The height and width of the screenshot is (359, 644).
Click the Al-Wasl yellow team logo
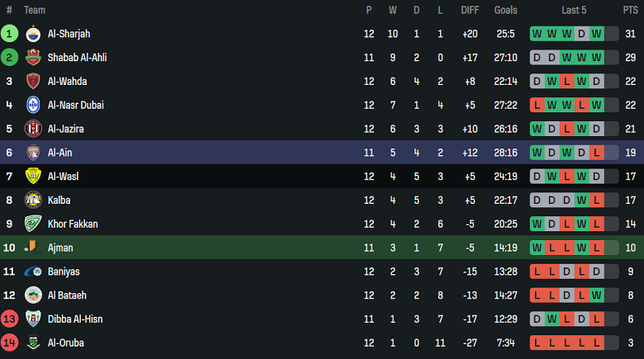tap(33, 177)
